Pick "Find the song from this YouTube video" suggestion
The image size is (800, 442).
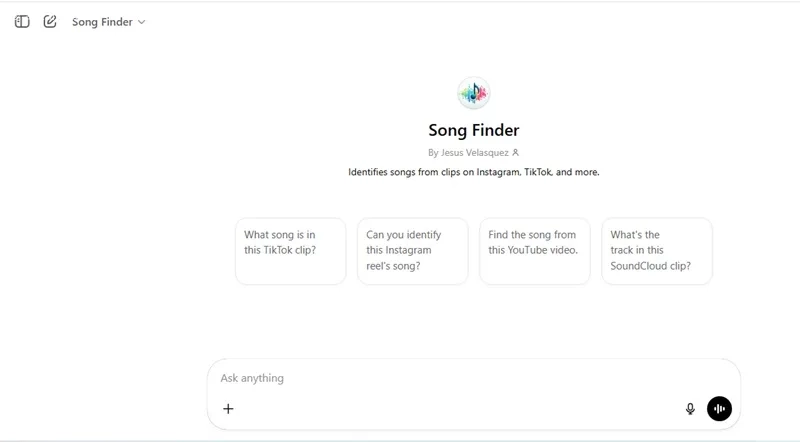(534, 251)
